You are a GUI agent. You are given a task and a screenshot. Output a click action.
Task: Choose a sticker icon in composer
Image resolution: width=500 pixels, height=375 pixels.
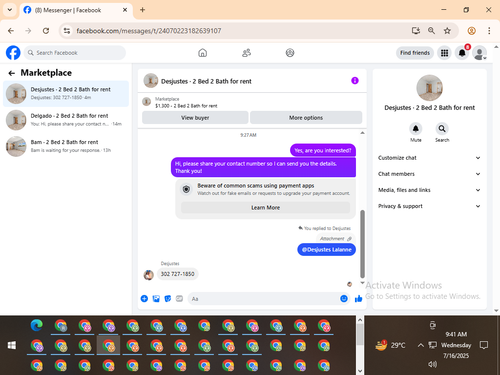(168, 298)
